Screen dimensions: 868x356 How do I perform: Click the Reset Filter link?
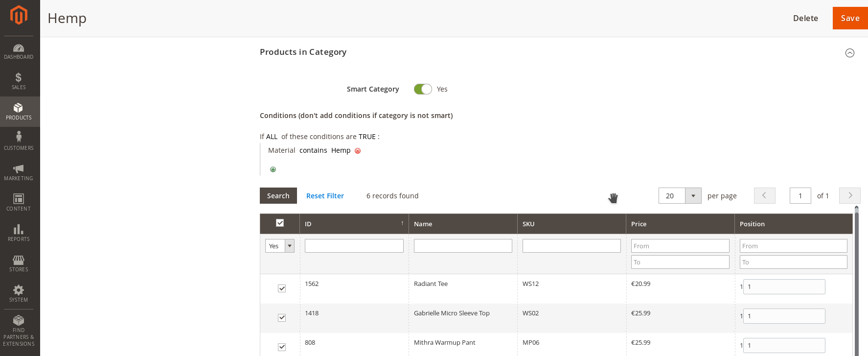[x=325, y=196]
